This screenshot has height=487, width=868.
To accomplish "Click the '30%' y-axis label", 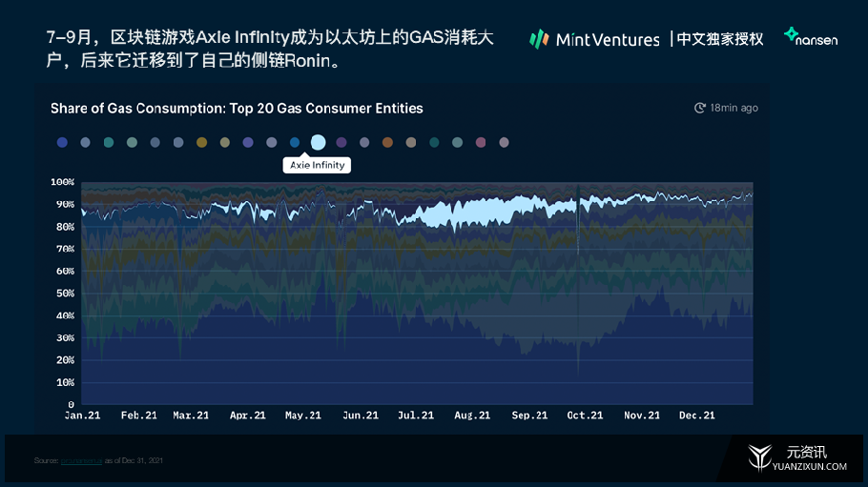I will pos(65,337).
